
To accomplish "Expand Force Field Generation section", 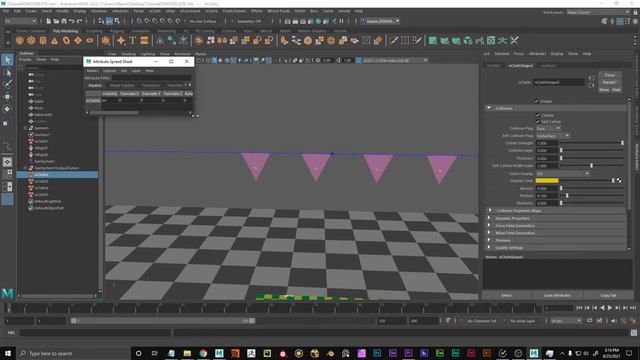I will (x=490, y=225).
